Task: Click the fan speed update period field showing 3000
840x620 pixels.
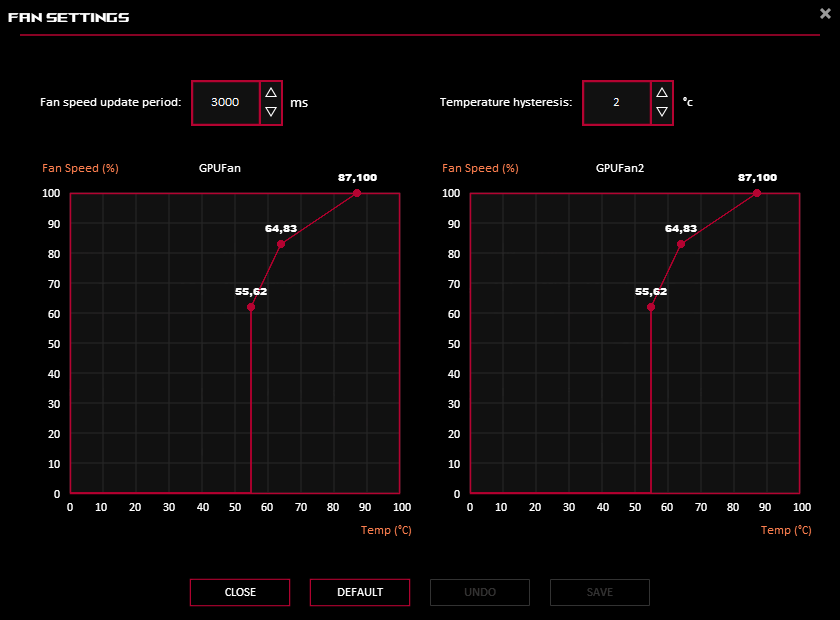Action: [226, 102]
